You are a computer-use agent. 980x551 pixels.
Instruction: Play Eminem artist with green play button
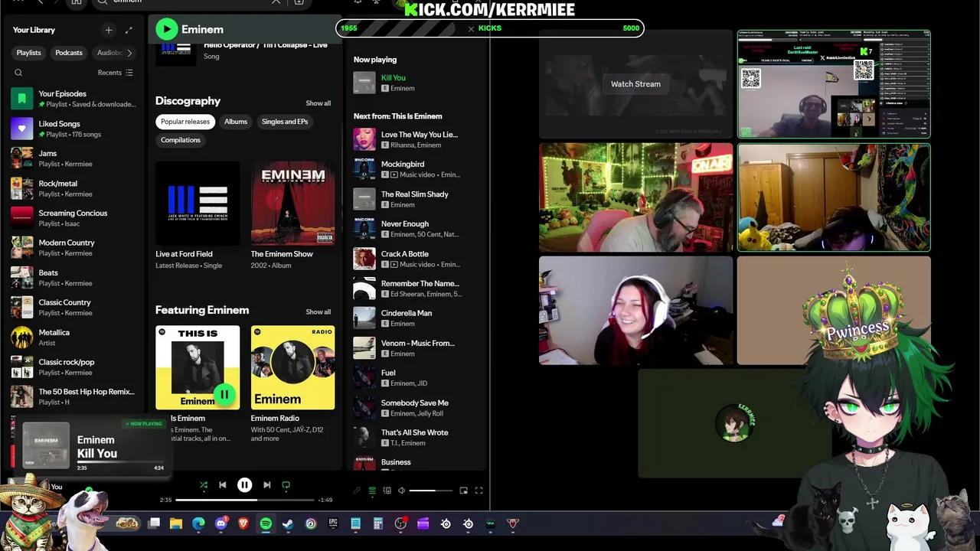coord(166,29)
